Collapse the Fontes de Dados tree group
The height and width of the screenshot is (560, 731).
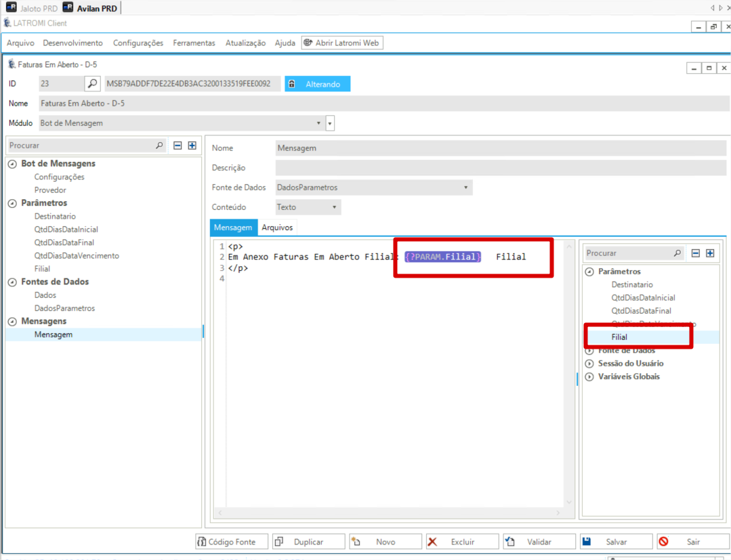click(12, 282)
